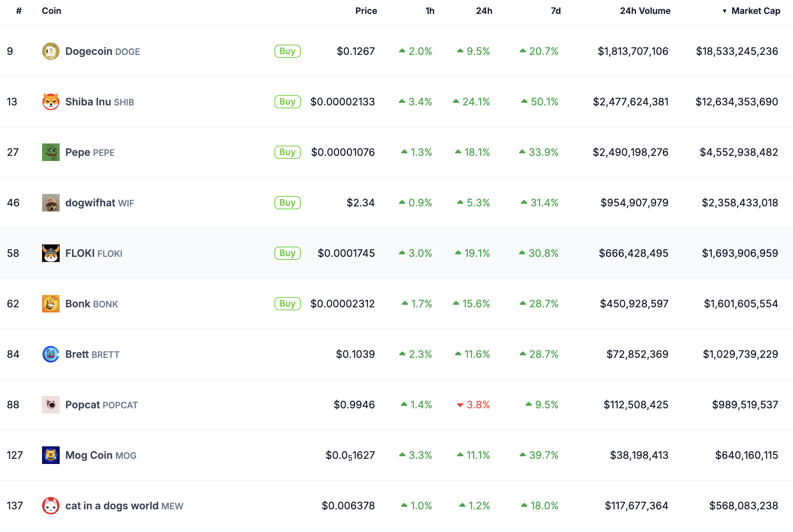Click the Bonk coin logo icon
The width and height of the screenshot is (793, 532).
click(51, 304)
